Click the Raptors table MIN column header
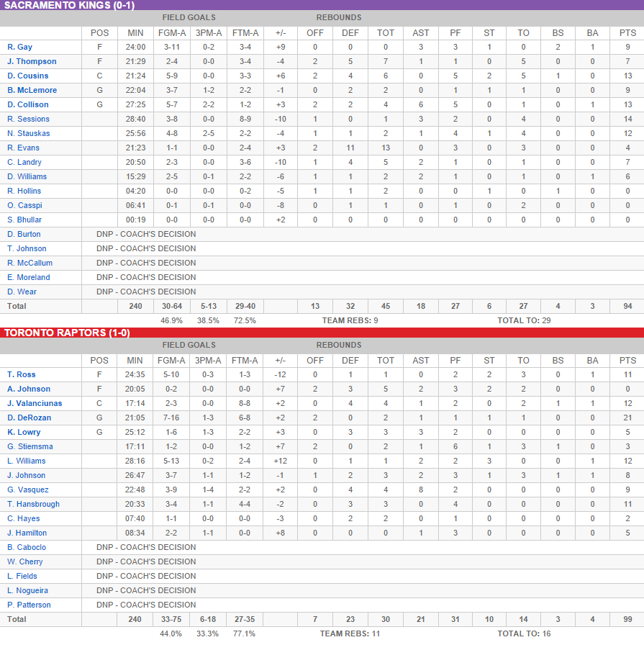Image resolution: width=644 pixels, height=645 pixels. coord(135,360)
